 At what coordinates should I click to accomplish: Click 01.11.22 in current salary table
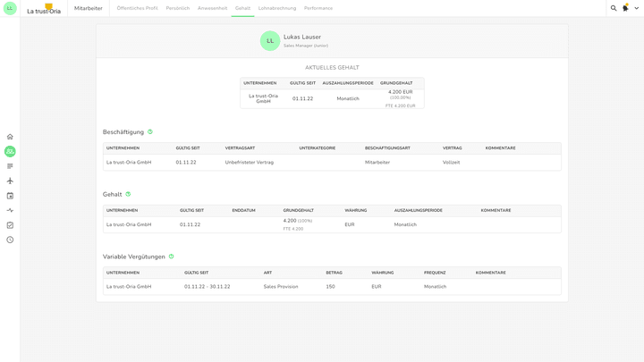click(x=302, y=98)
